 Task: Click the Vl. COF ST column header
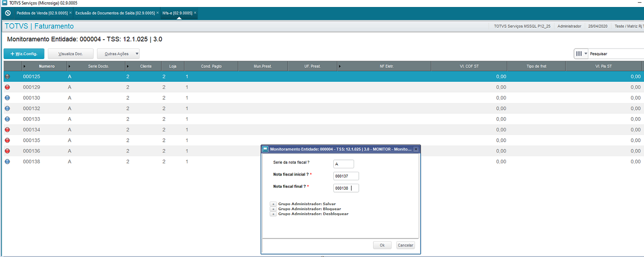pyautogui.click(x=469, y=66)
